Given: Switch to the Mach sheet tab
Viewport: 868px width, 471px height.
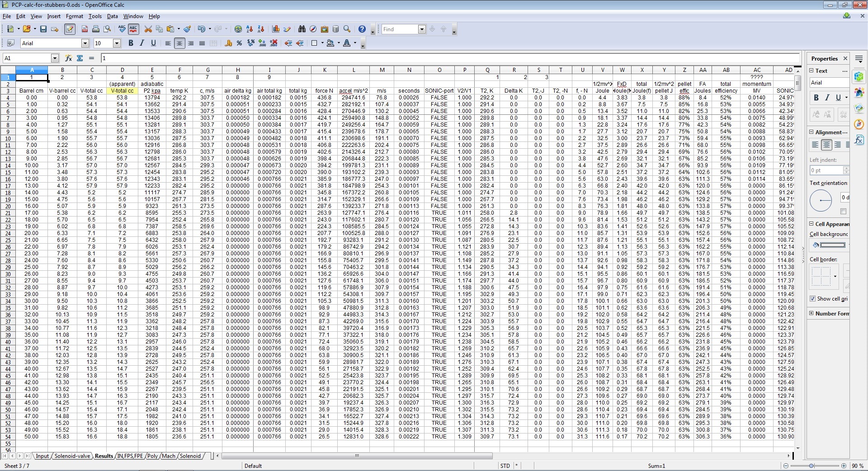Looking at the screenshot, I should (169, 456).
